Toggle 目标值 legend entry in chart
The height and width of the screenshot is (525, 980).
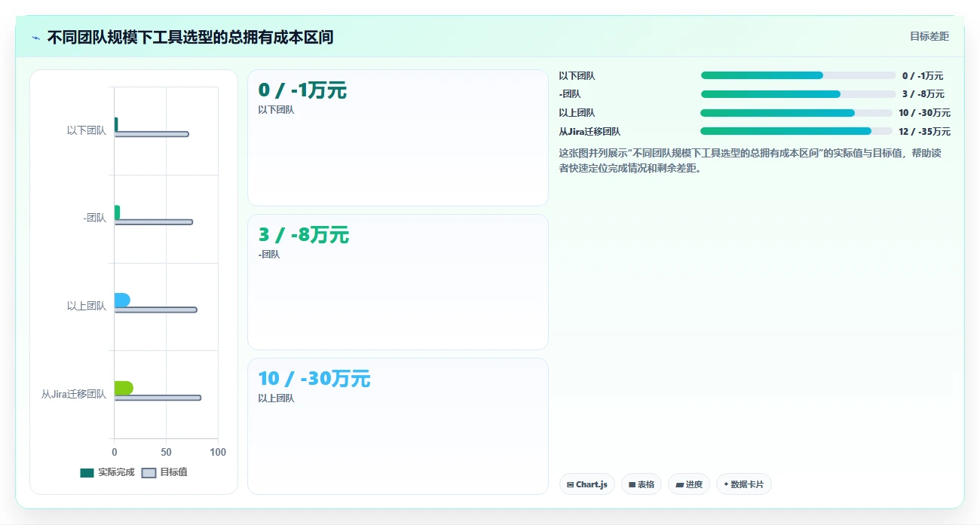(x=165, y=472)
